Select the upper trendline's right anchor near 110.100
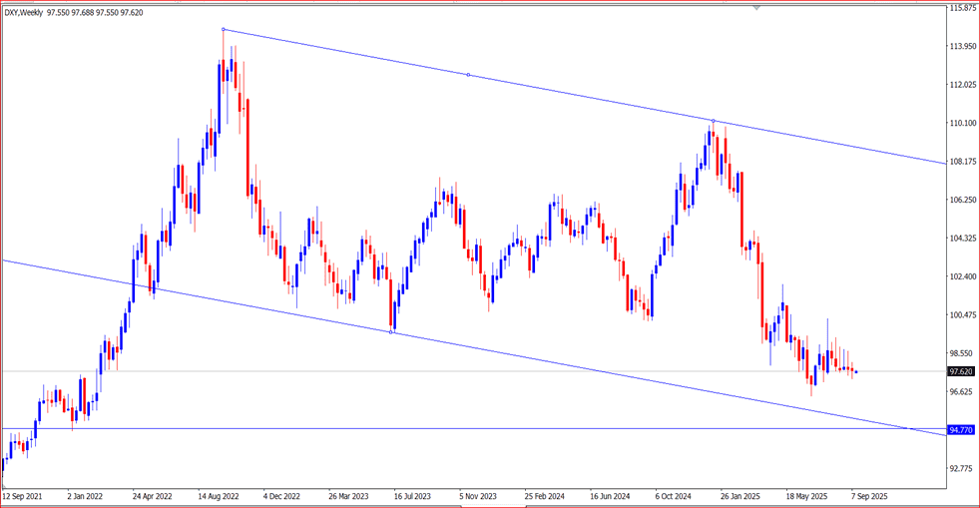Screen dimensions: 980x508 [x=713, y=121]
